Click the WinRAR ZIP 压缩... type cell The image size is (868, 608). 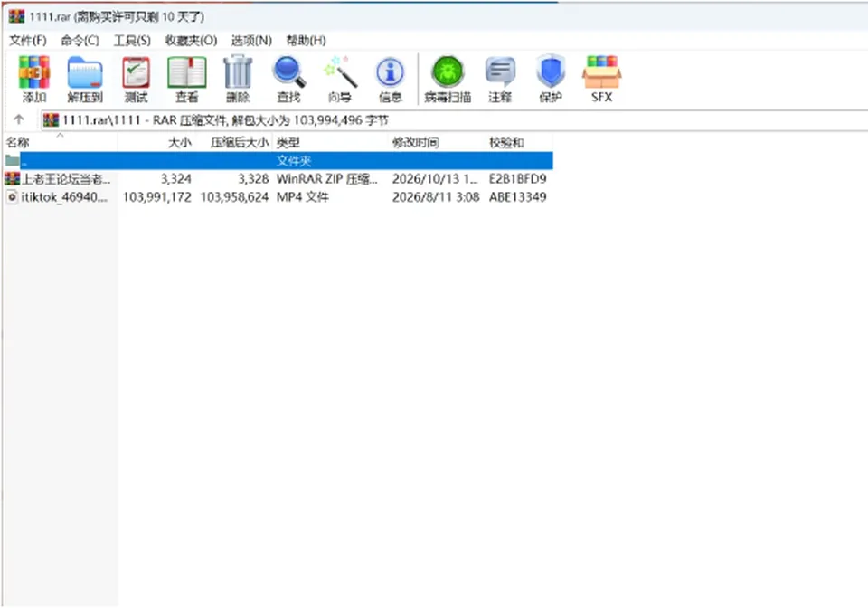point(327,179)
